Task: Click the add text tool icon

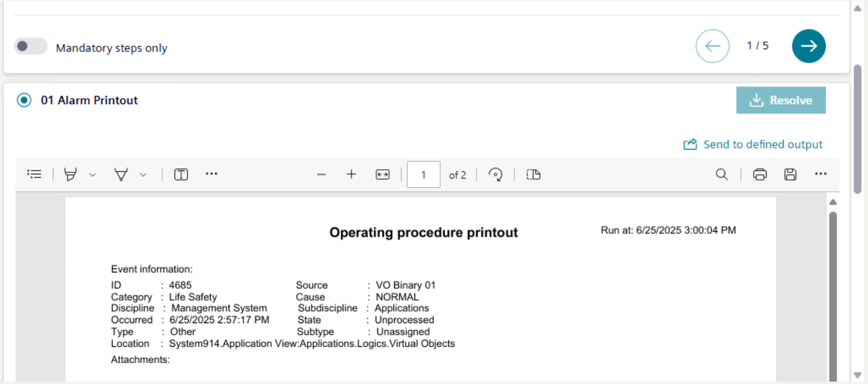Action: tap(181, 174)
